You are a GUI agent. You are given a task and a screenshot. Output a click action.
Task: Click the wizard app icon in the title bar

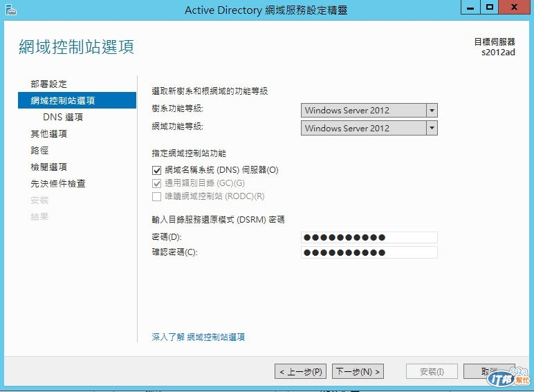pyautogui.click(x=11, y=10)
